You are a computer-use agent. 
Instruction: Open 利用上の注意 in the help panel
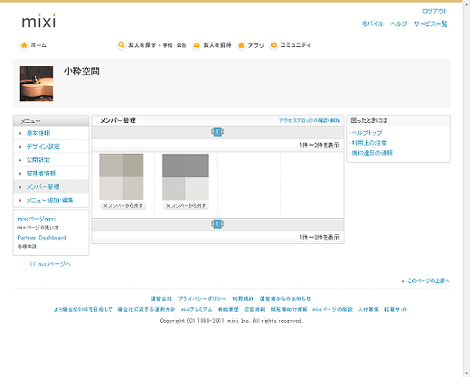click(x=369, y=143)
